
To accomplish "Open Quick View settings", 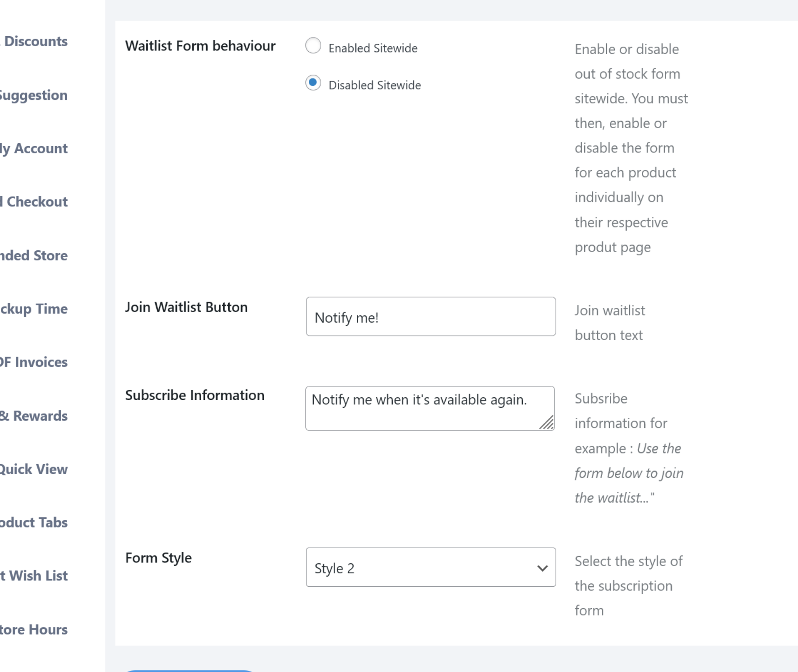I will (34, 469).
